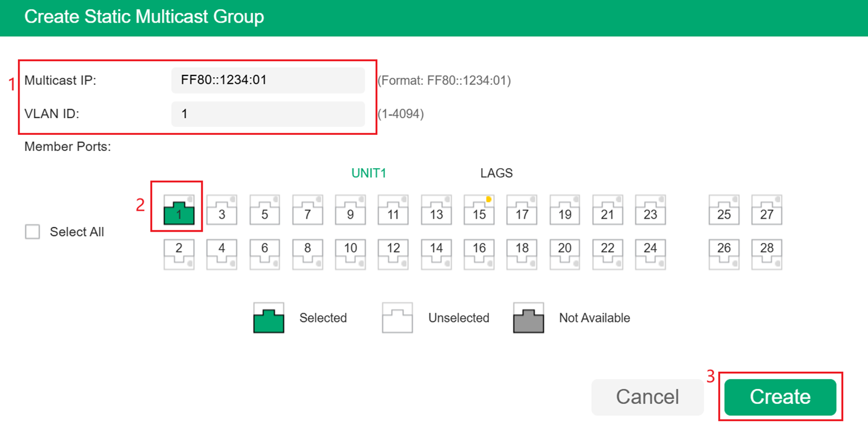Select member port 8
This screenshot has width=868, height=436.
[307, 254]
